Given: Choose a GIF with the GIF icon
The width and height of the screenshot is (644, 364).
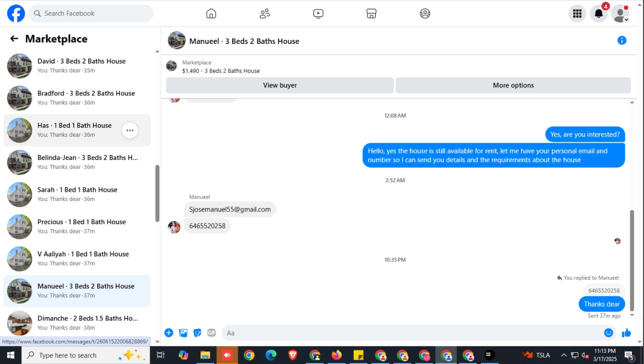Looking at the screenshot, I should coord(211,333).
